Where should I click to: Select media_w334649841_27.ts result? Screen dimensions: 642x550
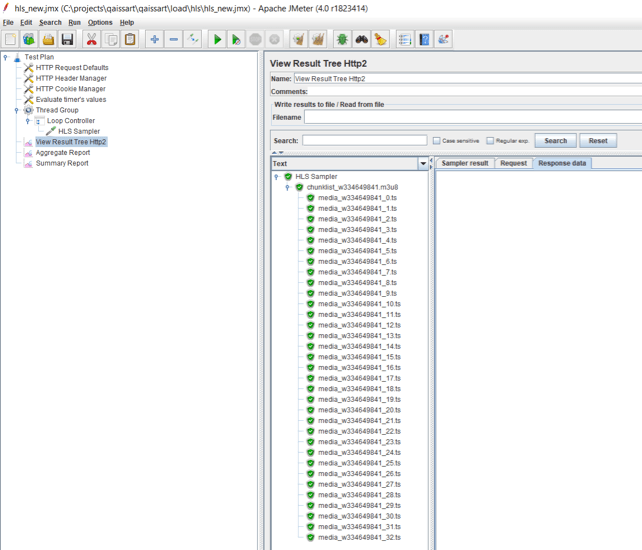point(359,484)
